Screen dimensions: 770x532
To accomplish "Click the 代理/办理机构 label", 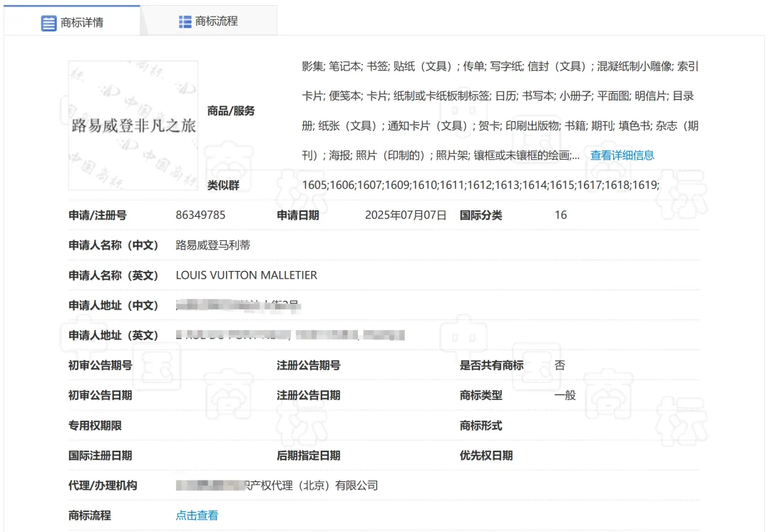I will (103, 486).
